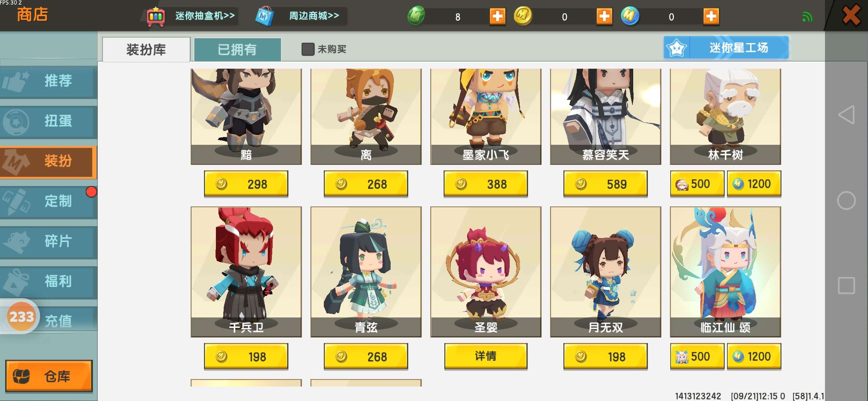Tap the Android back triangle icon
The width and height of the screenshot is (868, 401).
tap(846, 115)
